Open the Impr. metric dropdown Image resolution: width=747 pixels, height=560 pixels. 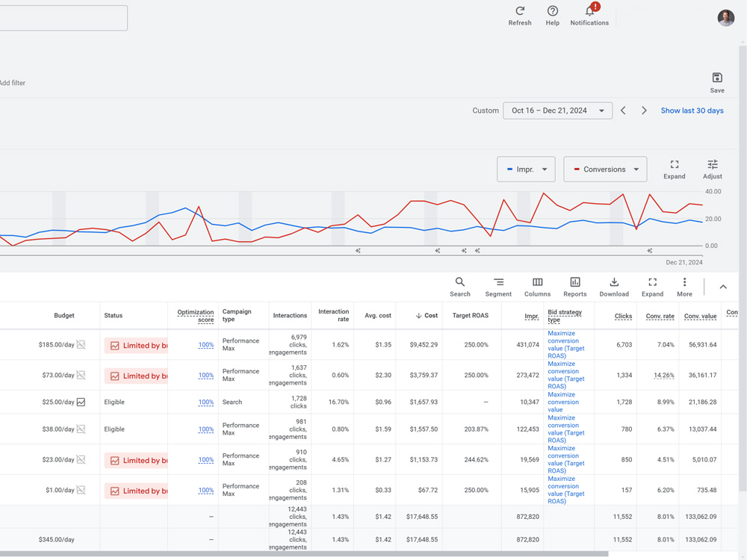point(526,169)
